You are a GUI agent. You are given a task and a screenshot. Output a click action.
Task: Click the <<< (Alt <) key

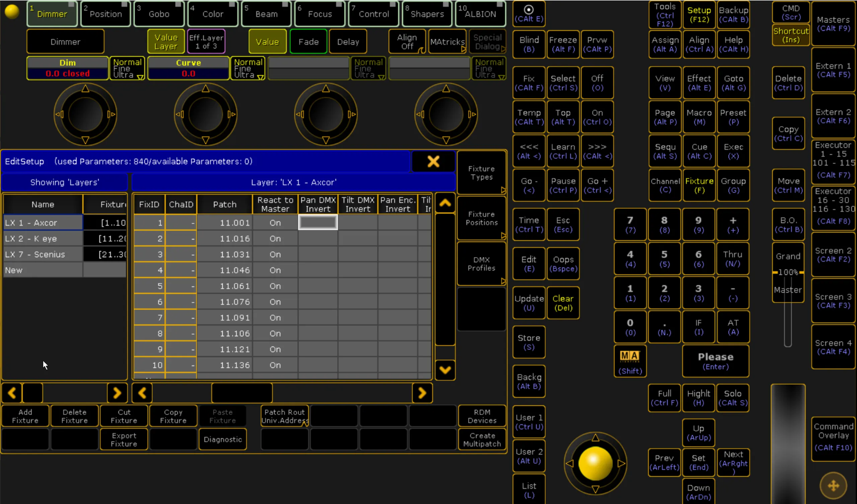click(529, 151)
